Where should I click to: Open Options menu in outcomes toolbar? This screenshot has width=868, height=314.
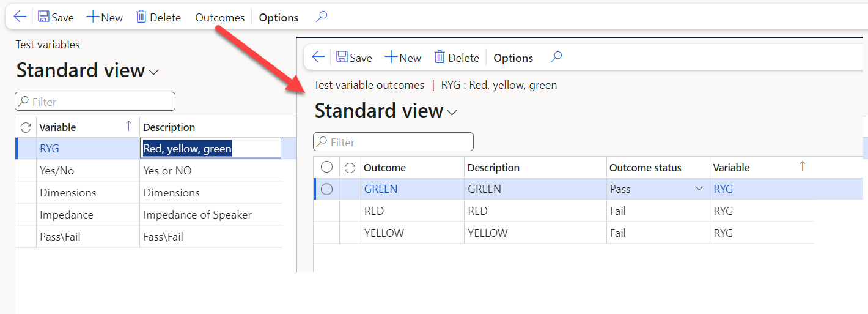pyautogui.click(x=513, y=58)
